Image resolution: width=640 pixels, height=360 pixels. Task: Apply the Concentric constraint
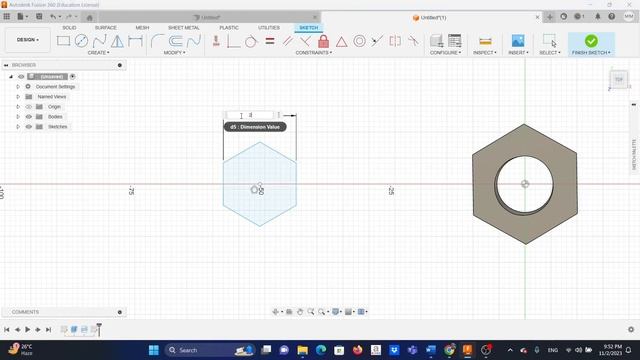[359, 41]
